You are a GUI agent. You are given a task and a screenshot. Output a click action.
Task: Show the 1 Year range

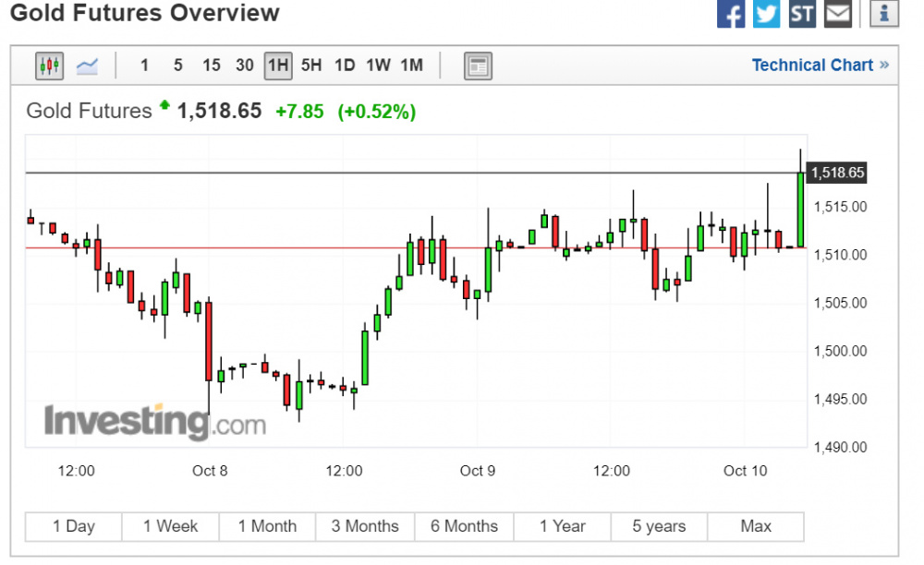click(563, 526)
